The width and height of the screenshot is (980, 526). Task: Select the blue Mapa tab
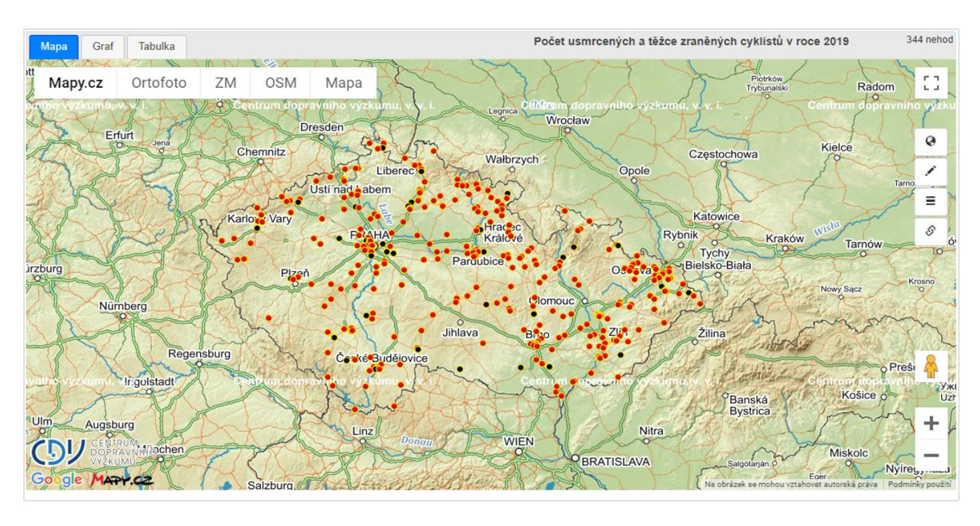[x=53, y=46]
